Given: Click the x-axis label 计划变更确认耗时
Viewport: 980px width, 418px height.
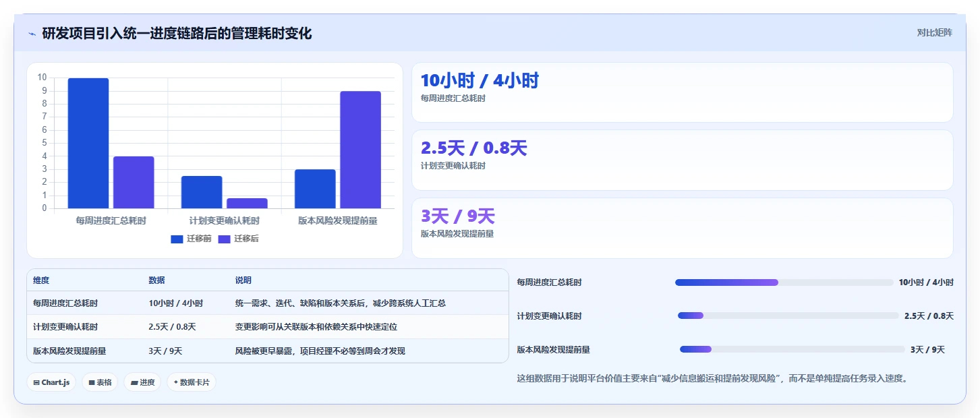Looking at the screenshot, I should 224,220.
